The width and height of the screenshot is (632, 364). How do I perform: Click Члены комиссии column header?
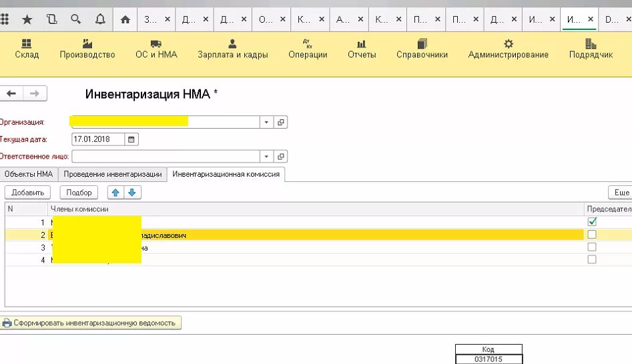click(x=316, y=209)
